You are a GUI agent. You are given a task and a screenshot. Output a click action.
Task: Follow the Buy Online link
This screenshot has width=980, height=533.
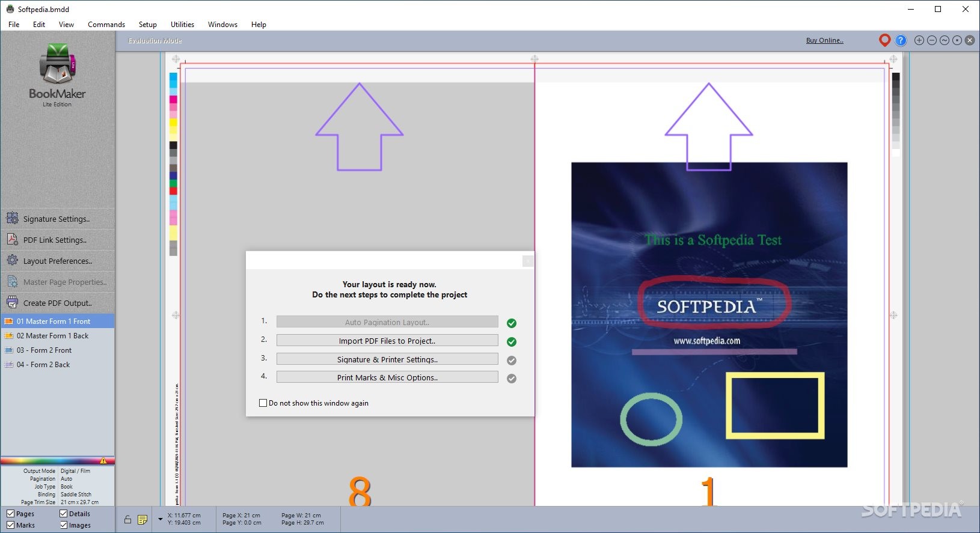click(x=824, y=40)
